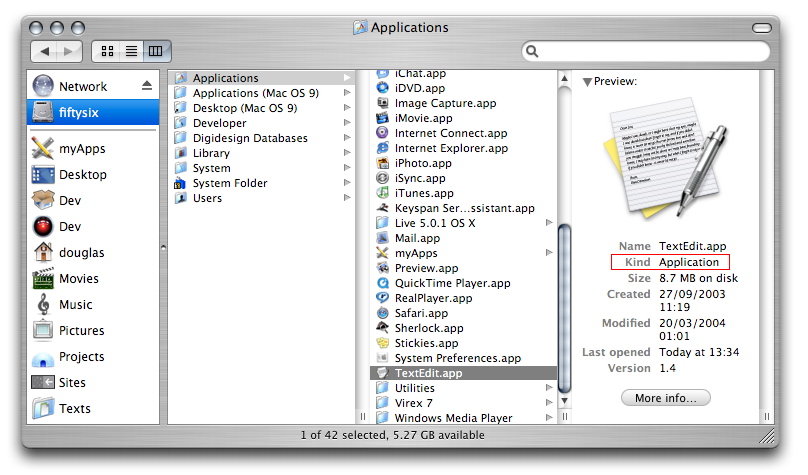The image size is (808, 475).
Task: Select the System Folder entry
Action: (x=230, y=183)
